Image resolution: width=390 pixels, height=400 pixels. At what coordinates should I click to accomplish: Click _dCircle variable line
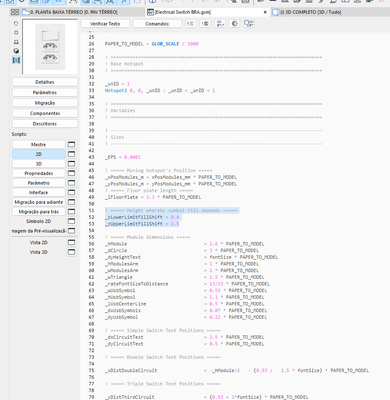point(182,250)
